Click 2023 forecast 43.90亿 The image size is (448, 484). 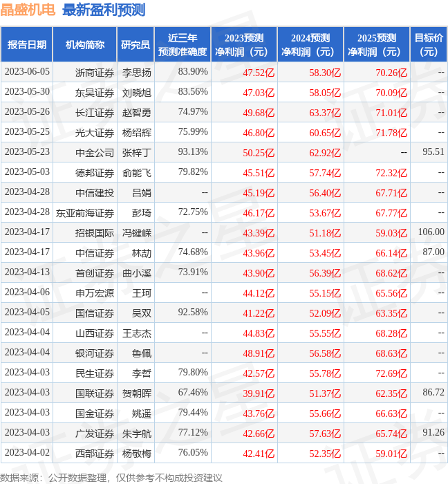[x=259, y=274]
